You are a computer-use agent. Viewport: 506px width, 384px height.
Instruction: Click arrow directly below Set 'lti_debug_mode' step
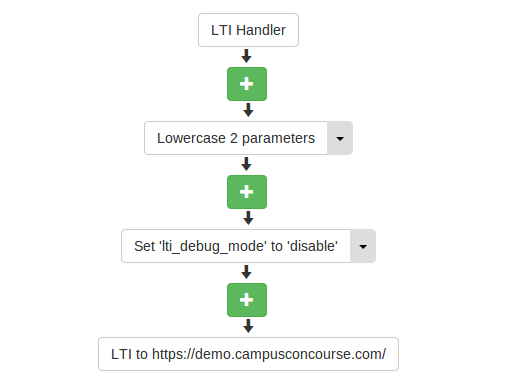click(x=246, y=272)
